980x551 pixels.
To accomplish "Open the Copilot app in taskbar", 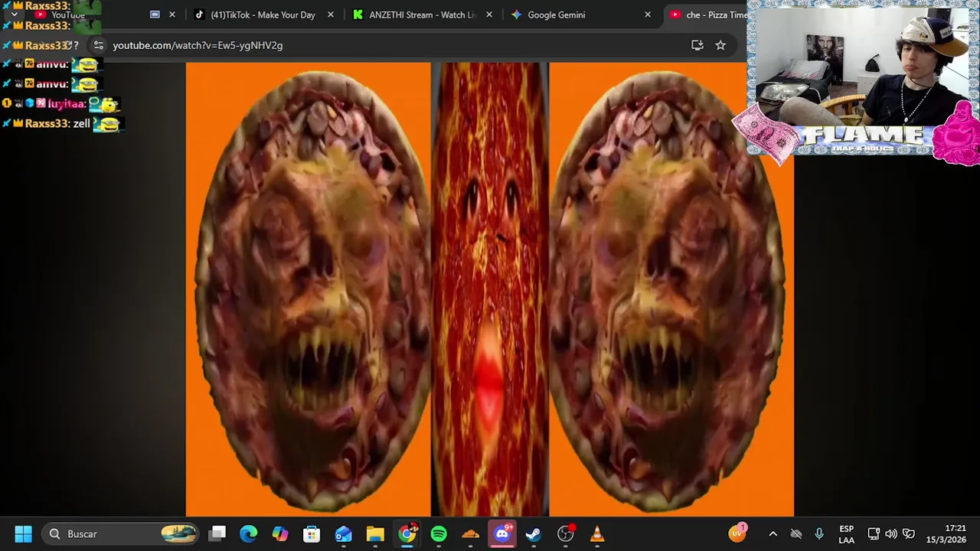I will [x=280, y=533].
